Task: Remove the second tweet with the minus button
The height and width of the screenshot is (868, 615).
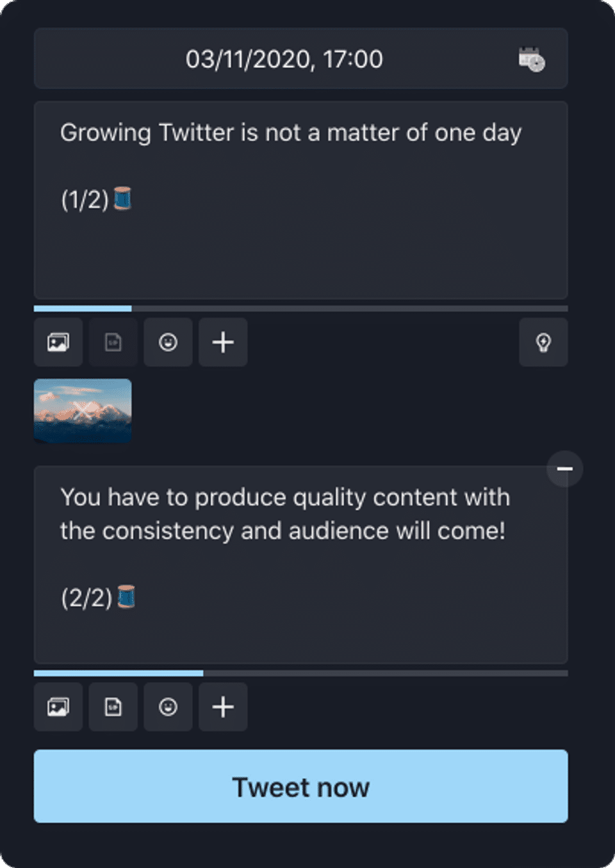Action: (564, 469)
